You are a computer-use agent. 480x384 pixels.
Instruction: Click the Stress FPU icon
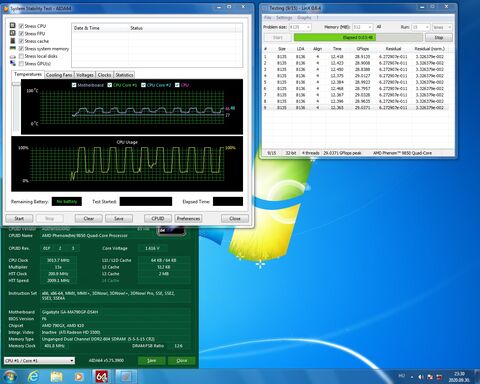(x=13, y=33)
